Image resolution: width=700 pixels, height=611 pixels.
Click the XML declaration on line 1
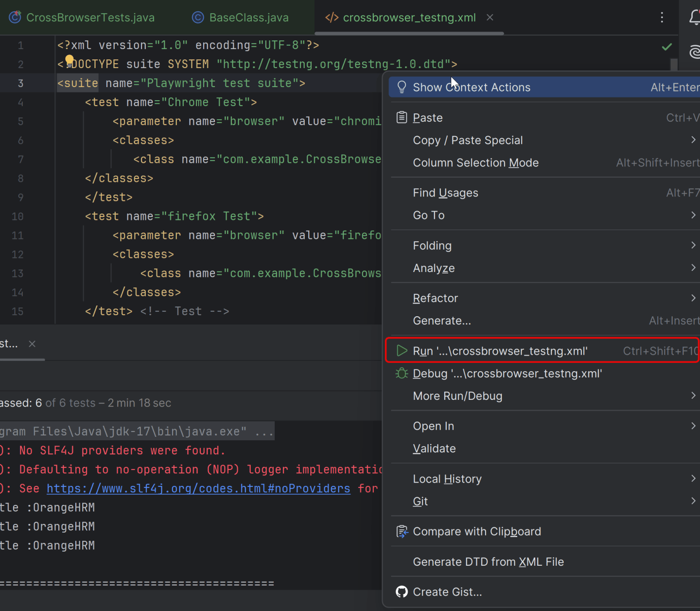(188, 45)
